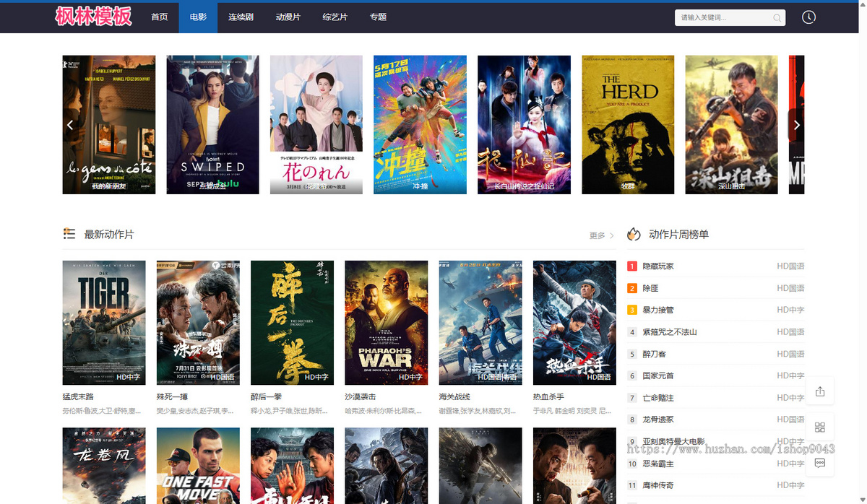Open viewing history clock icon

coord(808,17)
